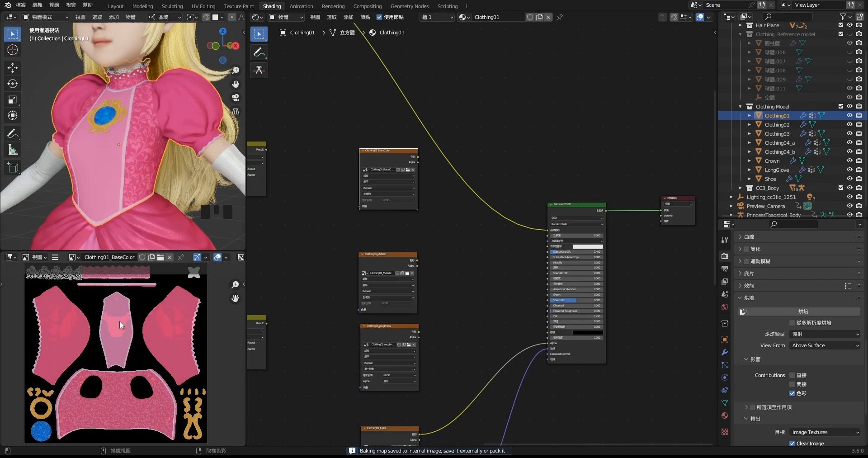Viewport: 868px width, 458px height.
Task: Select the Transform tool in 3D viewport
Action: [x=13, y=115]
